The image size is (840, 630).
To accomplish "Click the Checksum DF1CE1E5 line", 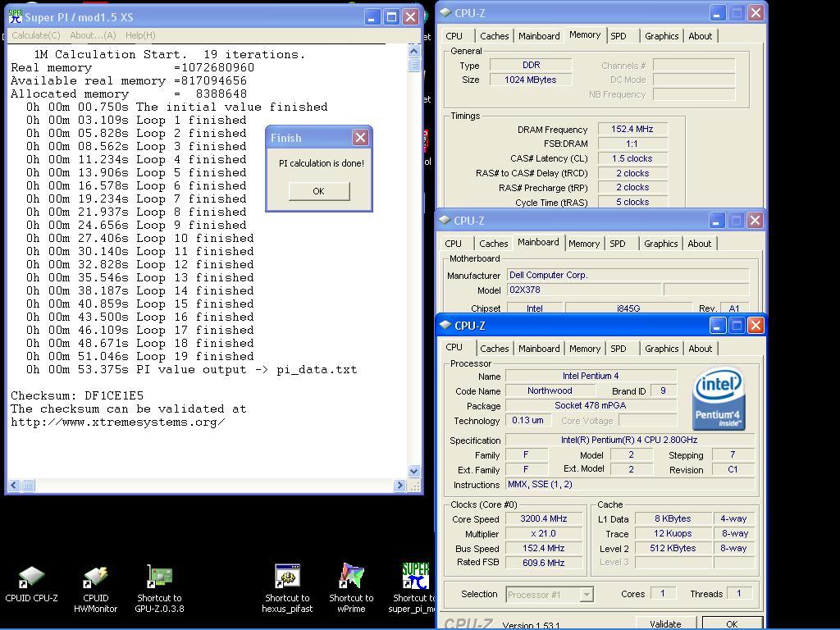I will (x=77, y=395).
